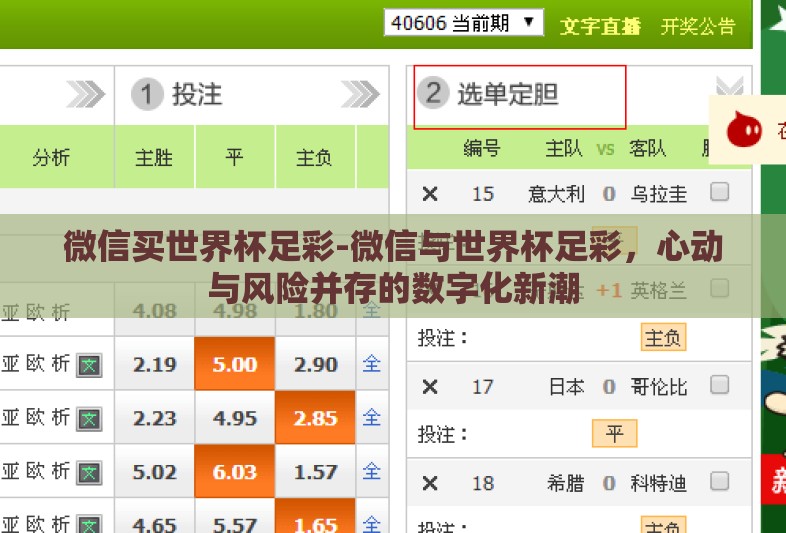Click the 主胜 column header
This screenshot has height=533, width=786.
click(x=154, y=157)
